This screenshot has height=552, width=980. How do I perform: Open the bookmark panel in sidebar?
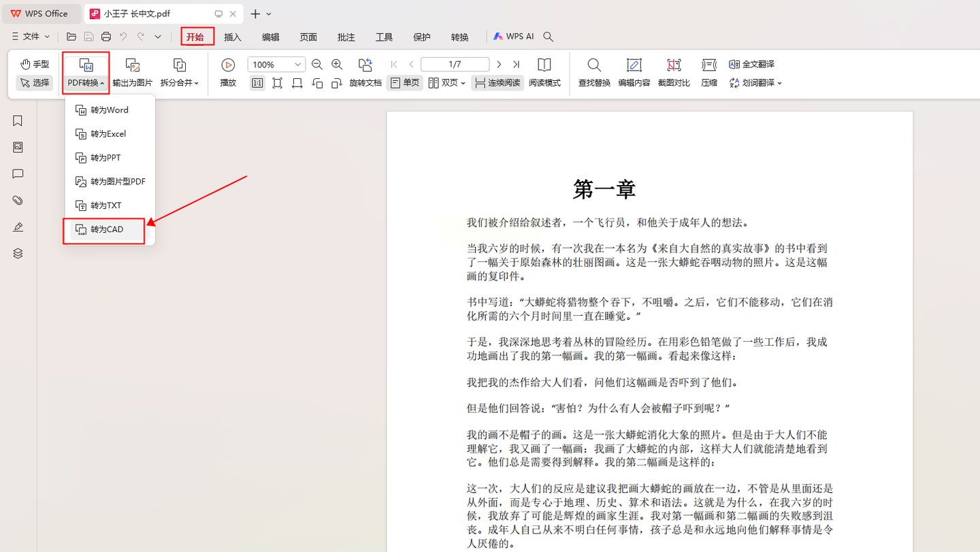coord(18,120)
